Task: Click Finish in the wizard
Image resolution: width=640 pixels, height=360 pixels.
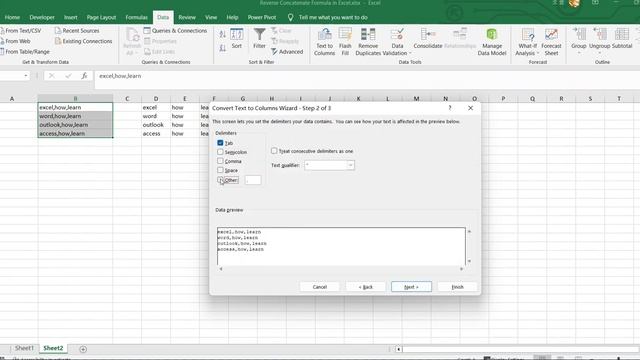Action: (458, 287)
